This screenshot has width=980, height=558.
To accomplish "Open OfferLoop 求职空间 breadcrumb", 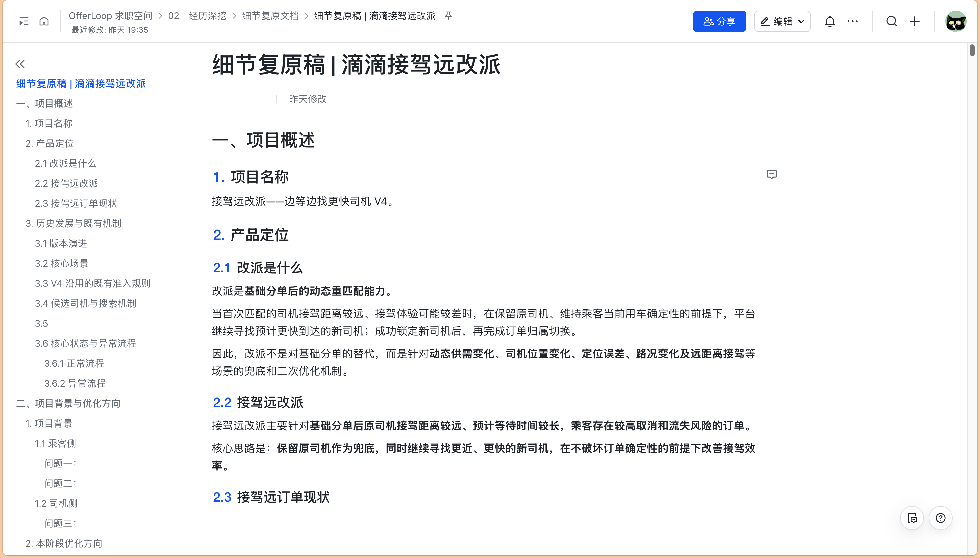I will tap(110, 16).
